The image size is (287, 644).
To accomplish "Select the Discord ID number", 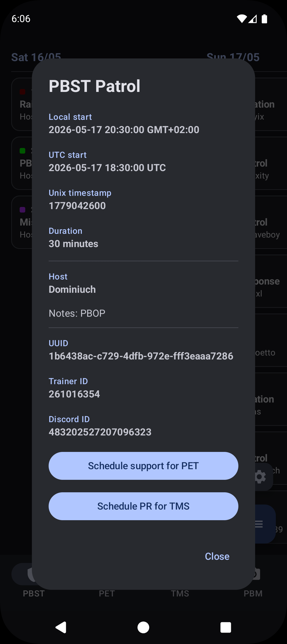I will coord(100,432).
